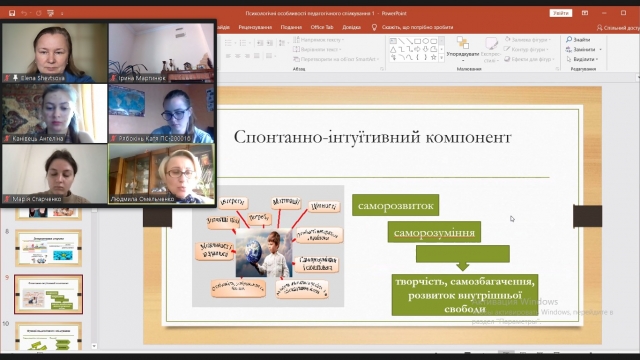Viewport: 640px width, 360px height.
Task: Open Упорядкувати arrange menu
Action: point(462,49)
